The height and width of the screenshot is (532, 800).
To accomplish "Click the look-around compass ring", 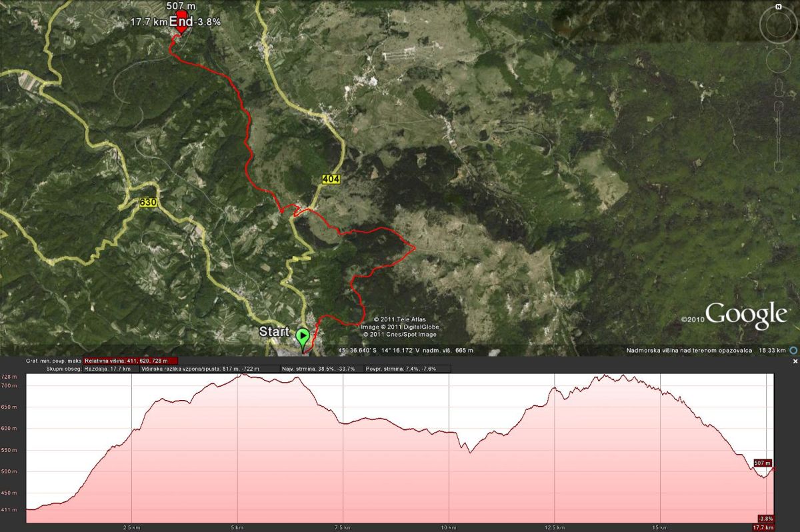I will (778, 25).
